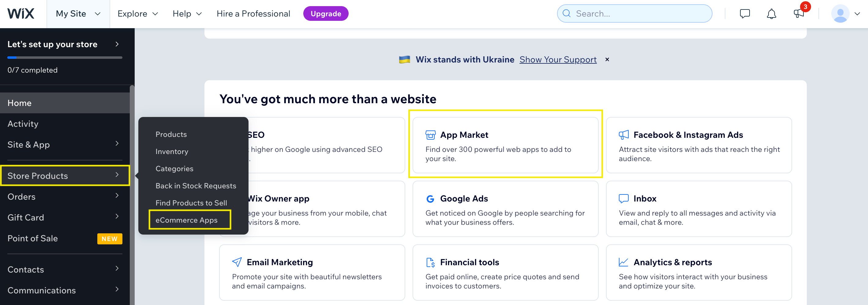The height and width of the screenshot is (305, 868).
Task: Click the App Market storefront icon
Action: 430,135
